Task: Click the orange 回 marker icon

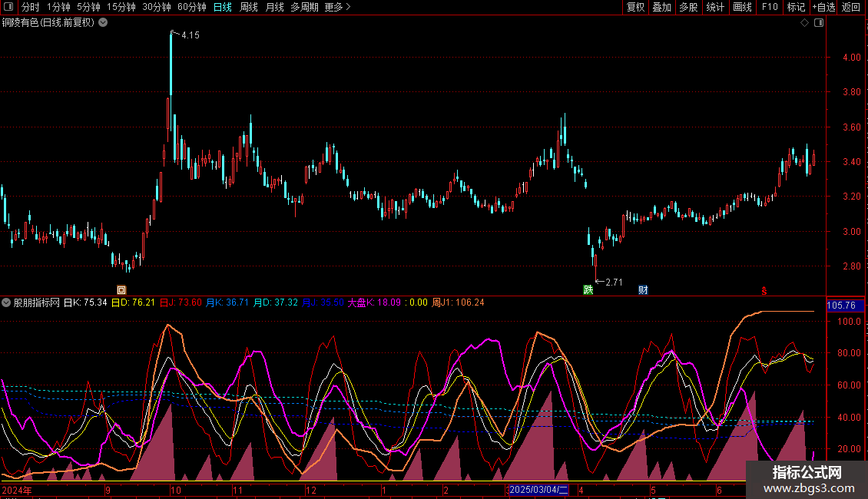Action: tap(121, 290)
